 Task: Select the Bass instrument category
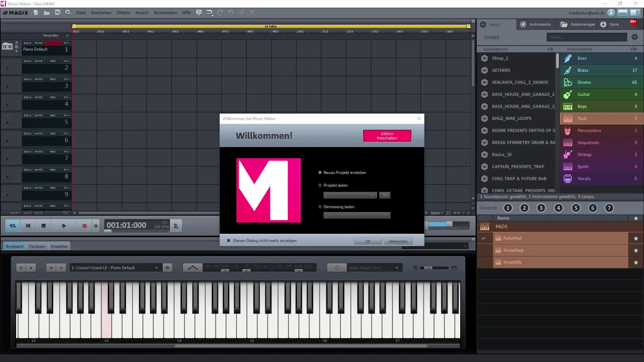click(x=601, y=58)
